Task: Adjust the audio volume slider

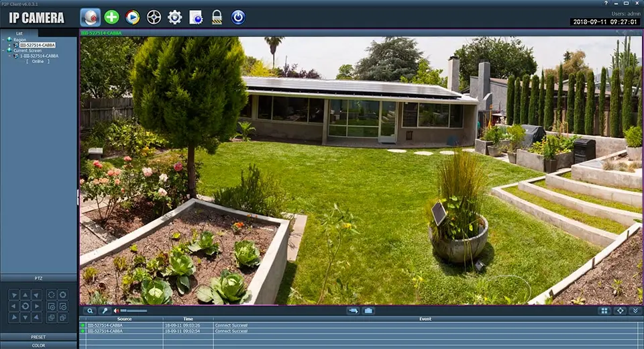Action: pos(133,311)
